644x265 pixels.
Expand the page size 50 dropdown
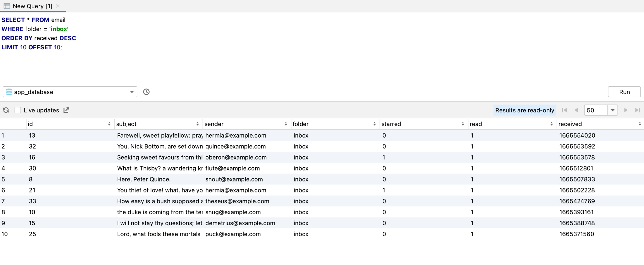[613, 110]
